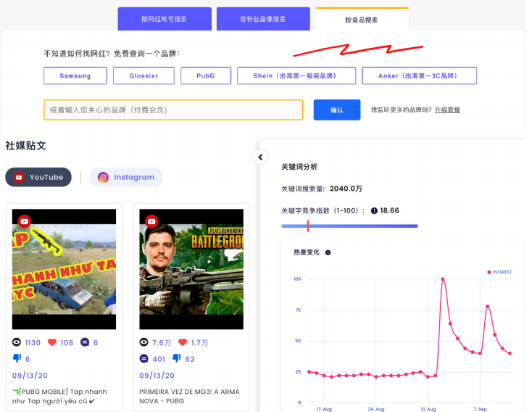Click the 社媒贴文 heading
This screenshot has height=412, width=532.
26,146
